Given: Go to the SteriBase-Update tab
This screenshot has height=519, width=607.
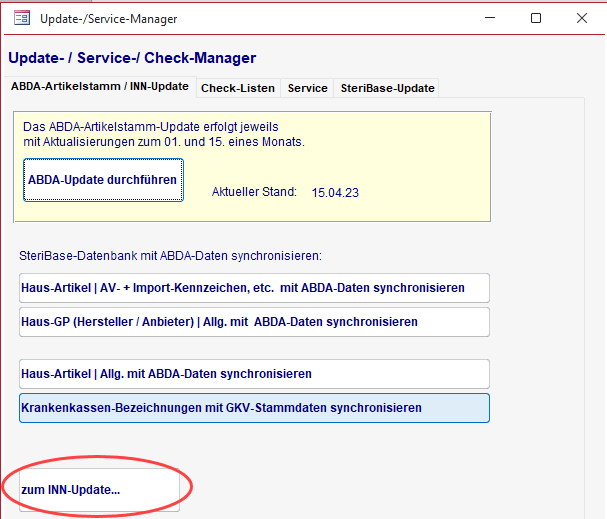Looking at the screenshot, I should [x=388, y=88].
